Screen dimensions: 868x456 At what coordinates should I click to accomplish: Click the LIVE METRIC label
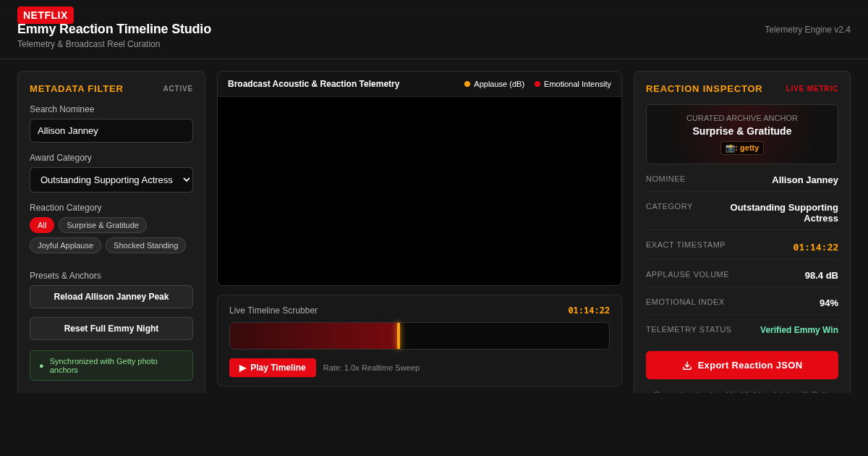click(812, 88)
